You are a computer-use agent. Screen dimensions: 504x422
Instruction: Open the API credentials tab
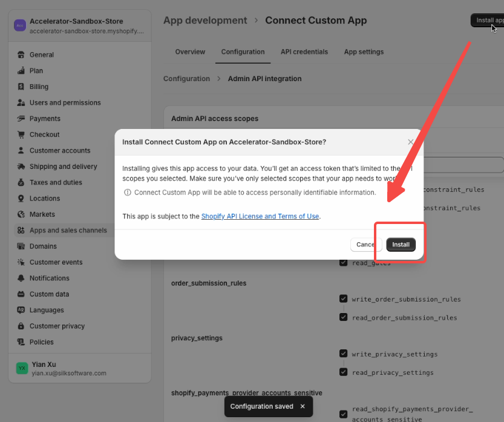[304, 52]
